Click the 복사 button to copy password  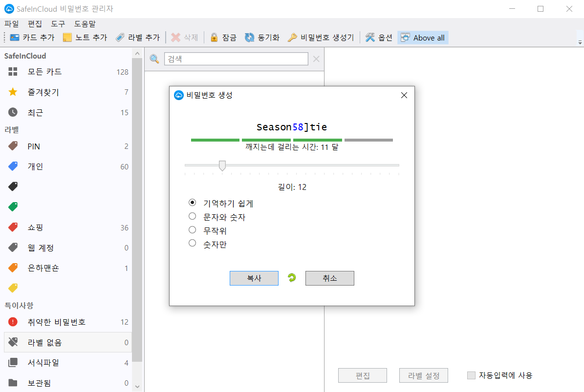(254, 278)
